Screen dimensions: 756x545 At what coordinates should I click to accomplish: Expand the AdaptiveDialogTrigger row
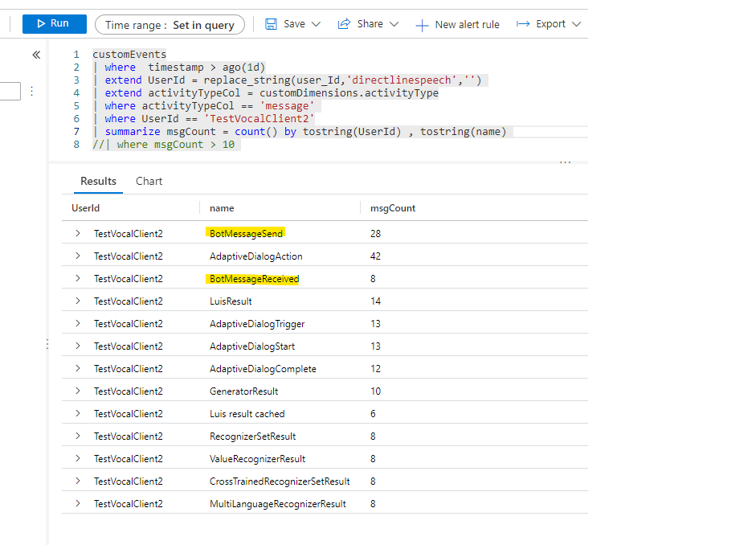tap(78, 324)
